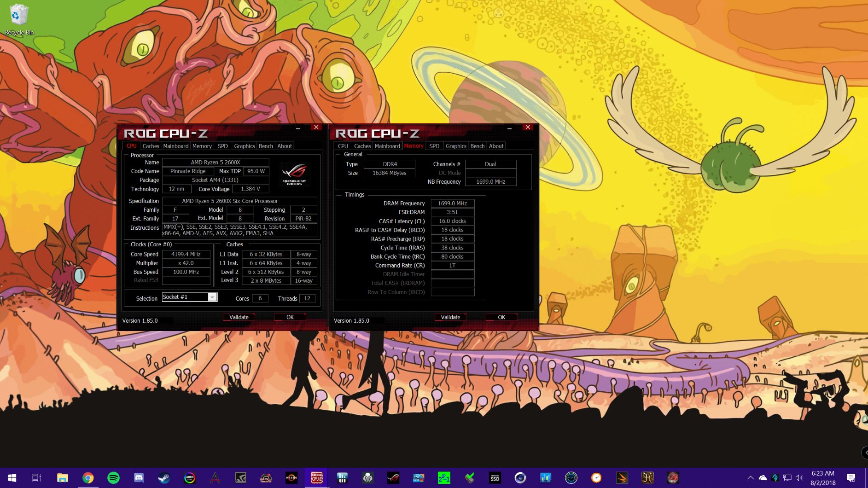Image resolution: width=868 pixels, height=488 pixels.
Task: Open the Intel Core taskbar icon
Action: (x=419, y=478)
